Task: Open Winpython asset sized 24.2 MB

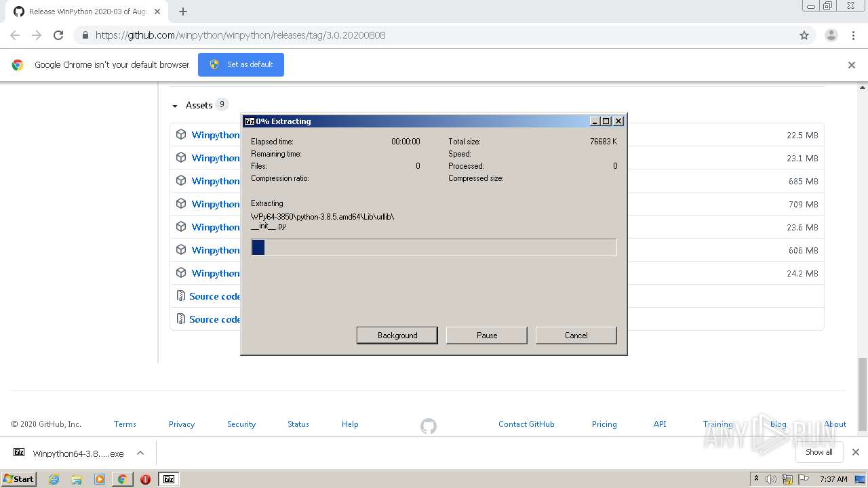Action: point(216,273)
